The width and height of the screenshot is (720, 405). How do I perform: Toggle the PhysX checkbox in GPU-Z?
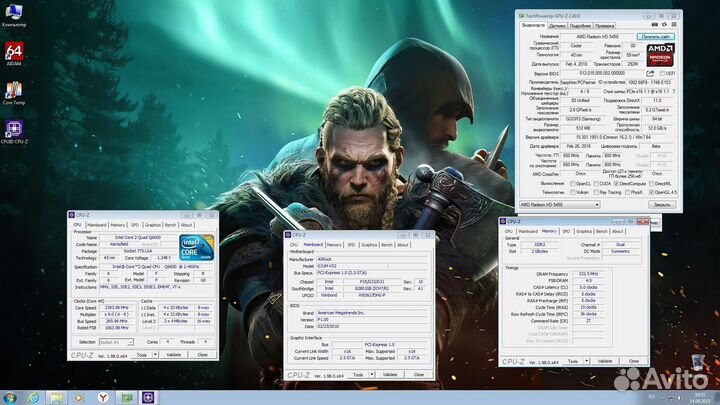tap(627, 192)
